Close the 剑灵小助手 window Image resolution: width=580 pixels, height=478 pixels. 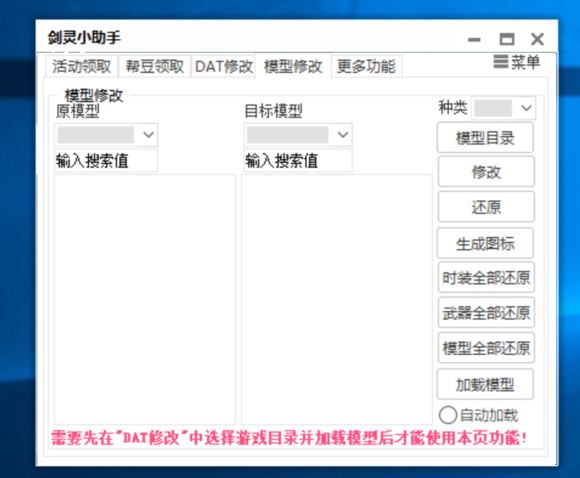[x=537, y=39]
